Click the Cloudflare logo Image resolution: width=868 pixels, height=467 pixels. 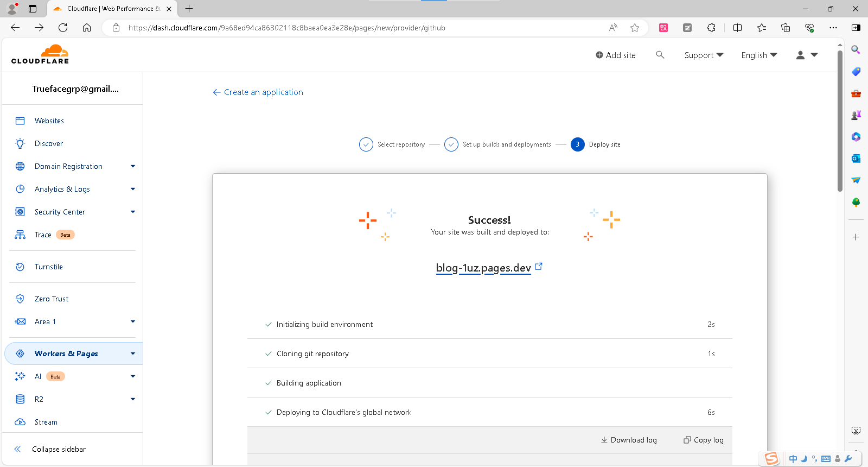[40, 54]
